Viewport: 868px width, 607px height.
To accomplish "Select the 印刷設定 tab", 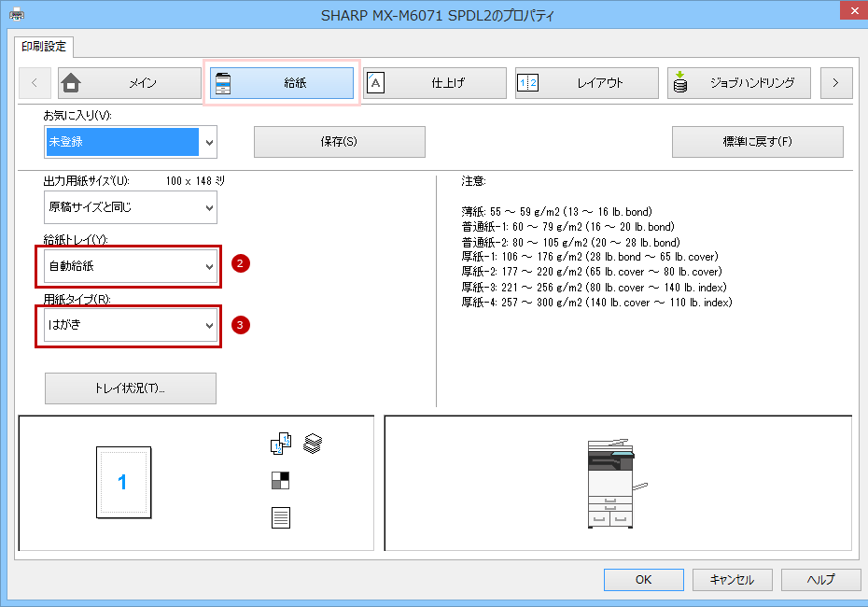I will 44,47.
